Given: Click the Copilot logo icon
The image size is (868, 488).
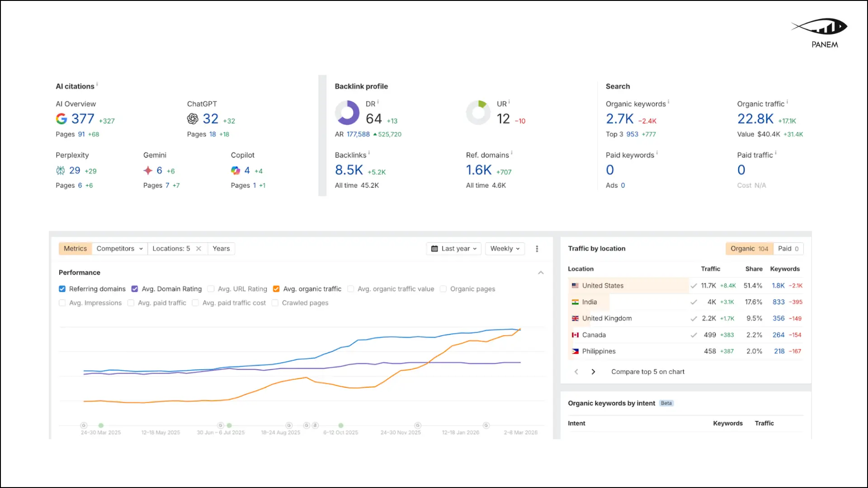Looking at the screenshot, I should [x=236, y=170].
